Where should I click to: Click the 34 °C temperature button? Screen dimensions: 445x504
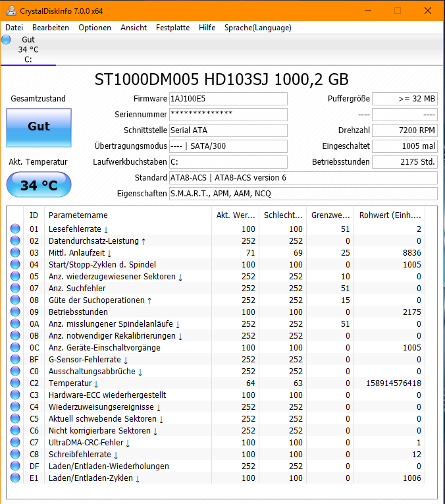pyautogui.click(x=39, y=184)
